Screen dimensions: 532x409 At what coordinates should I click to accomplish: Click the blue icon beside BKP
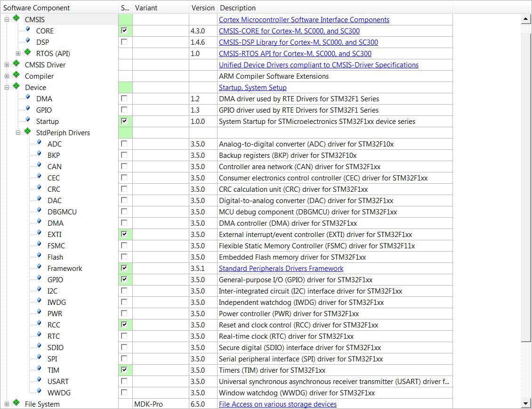point(40,154)
